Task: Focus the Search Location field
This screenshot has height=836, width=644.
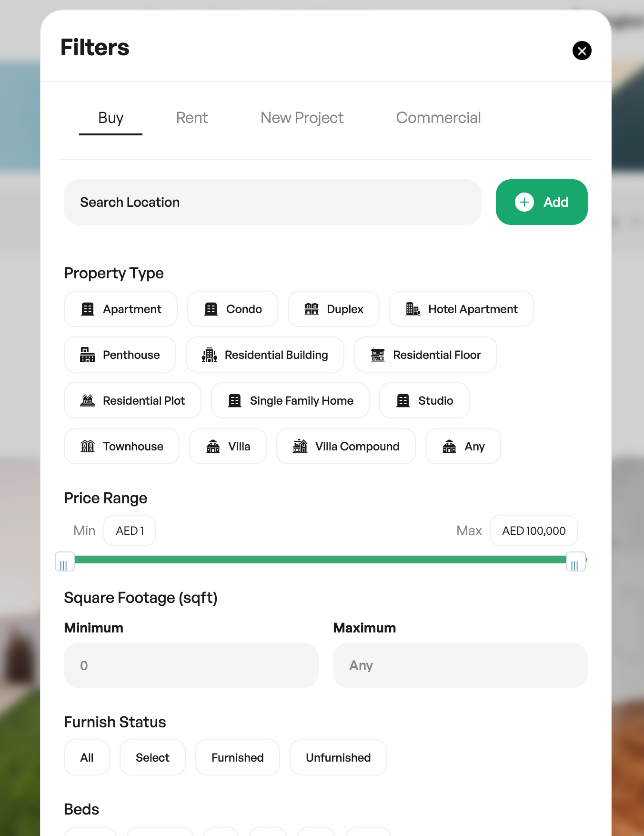Action: point(272,202)
